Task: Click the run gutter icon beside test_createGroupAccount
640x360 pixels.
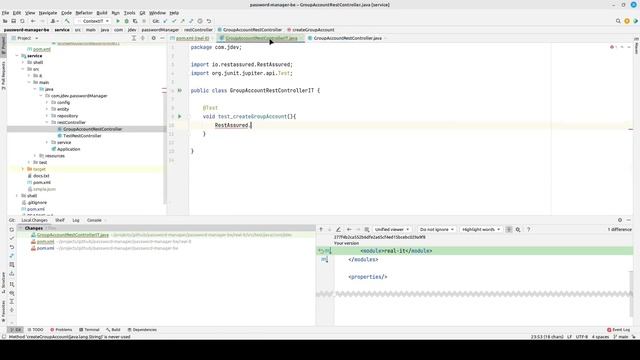Action: 180,116
